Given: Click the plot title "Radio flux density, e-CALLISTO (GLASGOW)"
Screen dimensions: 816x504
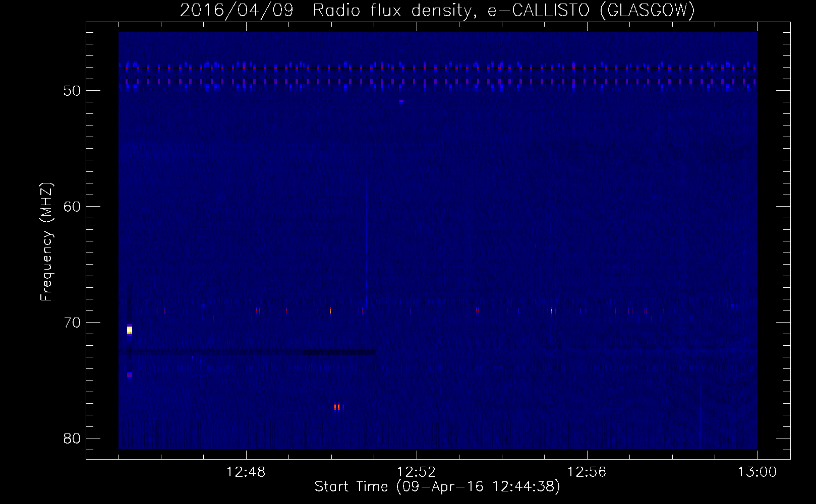Looking at the screenshot, I should [503, 11].
